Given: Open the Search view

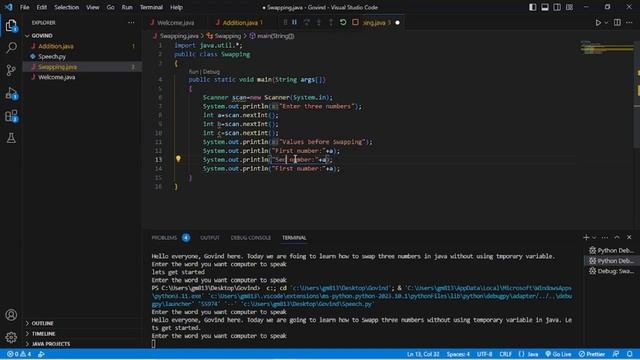Looking at the screenshot, I should point(11,48).
